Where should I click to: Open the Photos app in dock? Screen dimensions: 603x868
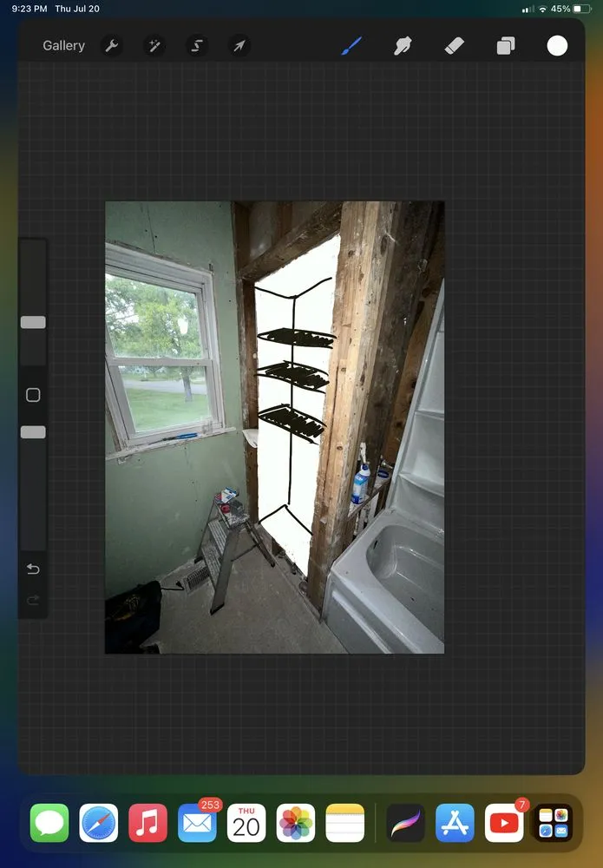(x=295, y=823)
